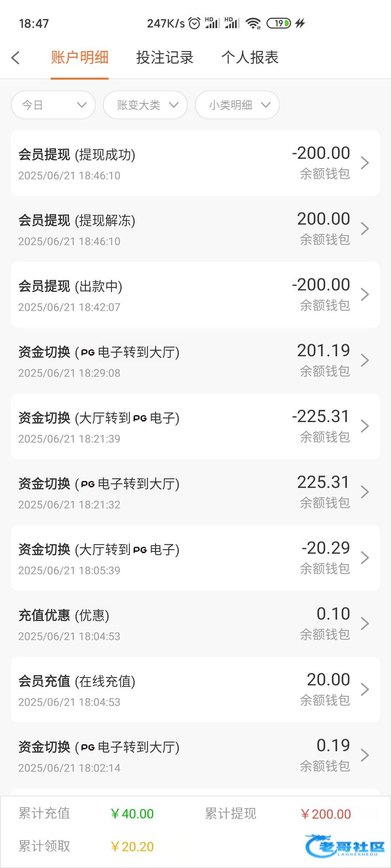The width and height of the screenshot is (391, 868).
Task: Tap the alarm clock status icon
Action: (x=194, y=24)
